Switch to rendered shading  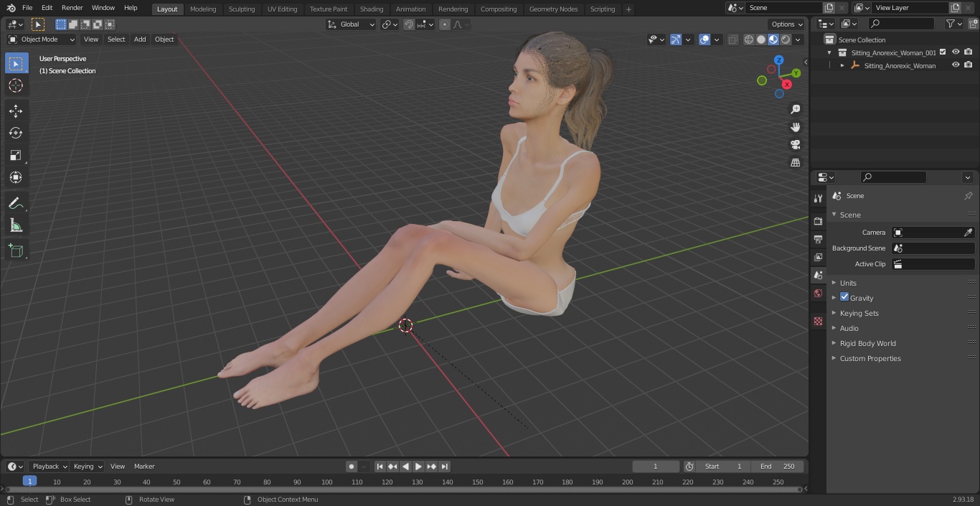786,39
